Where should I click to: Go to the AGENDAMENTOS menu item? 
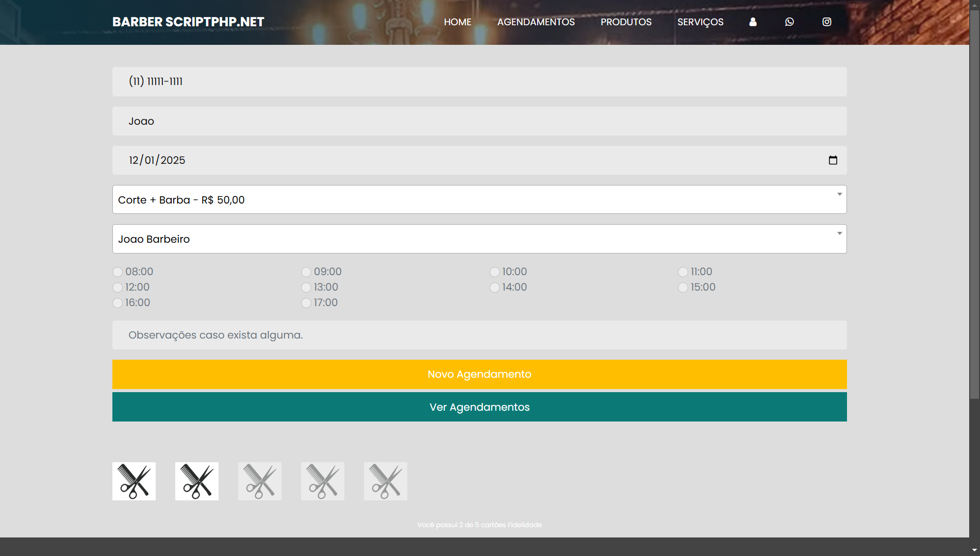click(x=536, y=22)
